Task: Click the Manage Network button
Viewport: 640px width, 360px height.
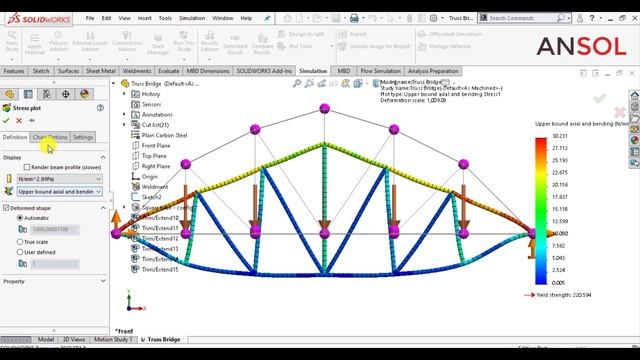Action: pyautogui.click(x=444, y=47)
